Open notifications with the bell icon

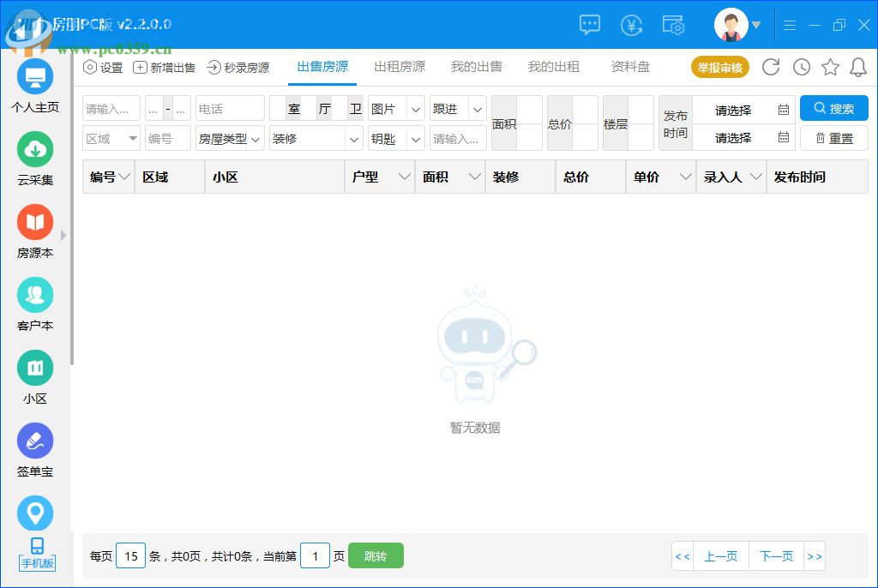tap(858, 66)
